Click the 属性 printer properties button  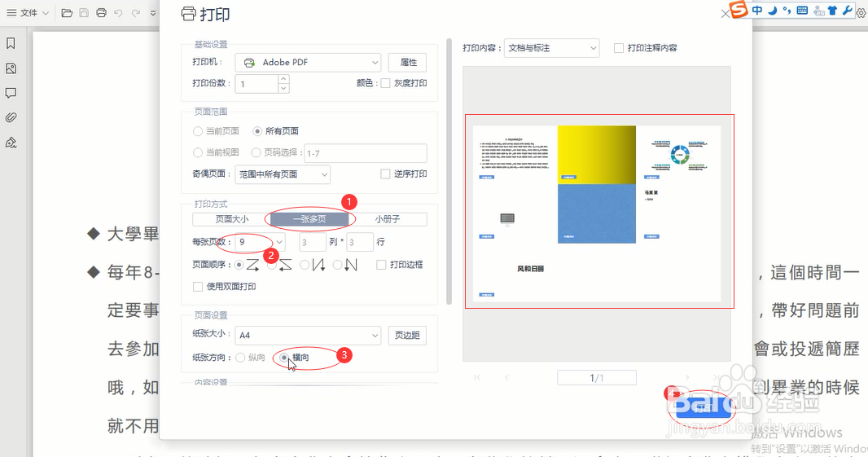point(407,63)
